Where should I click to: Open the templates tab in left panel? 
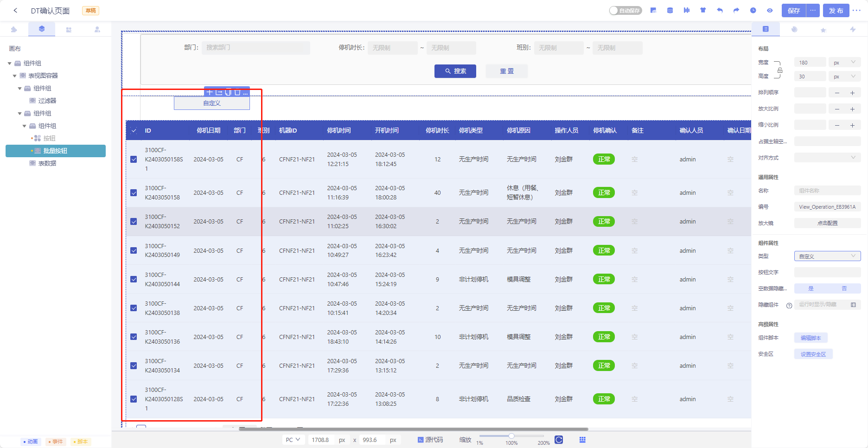(x=69, y=29)
